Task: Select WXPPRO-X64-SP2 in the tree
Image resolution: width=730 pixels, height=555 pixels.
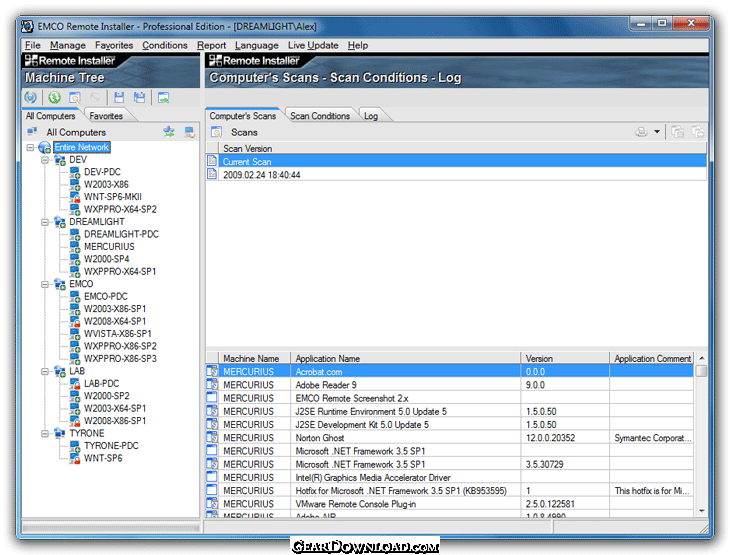Action: [x=120, y=210]
